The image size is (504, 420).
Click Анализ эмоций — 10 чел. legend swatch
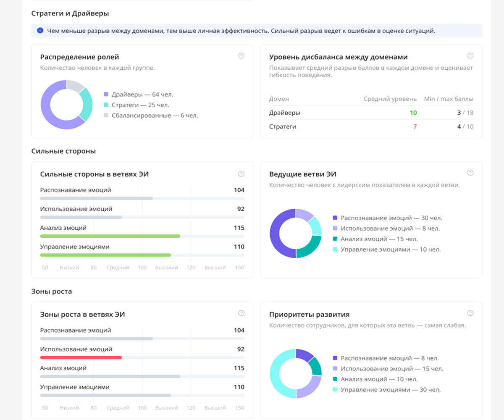(x=335, y=379)
